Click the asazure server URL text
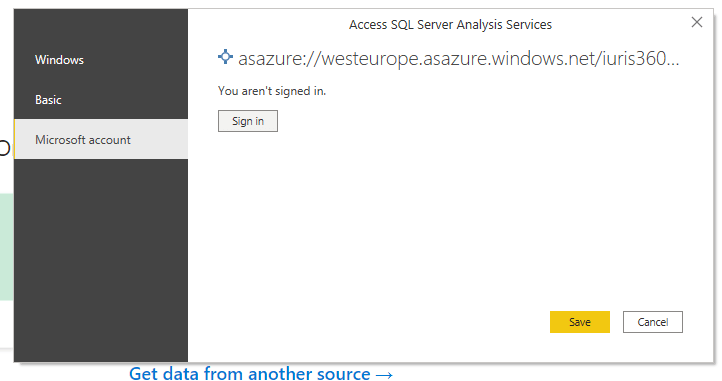The width and height of the screenshot is (722, 381). (x=458, y=59)
